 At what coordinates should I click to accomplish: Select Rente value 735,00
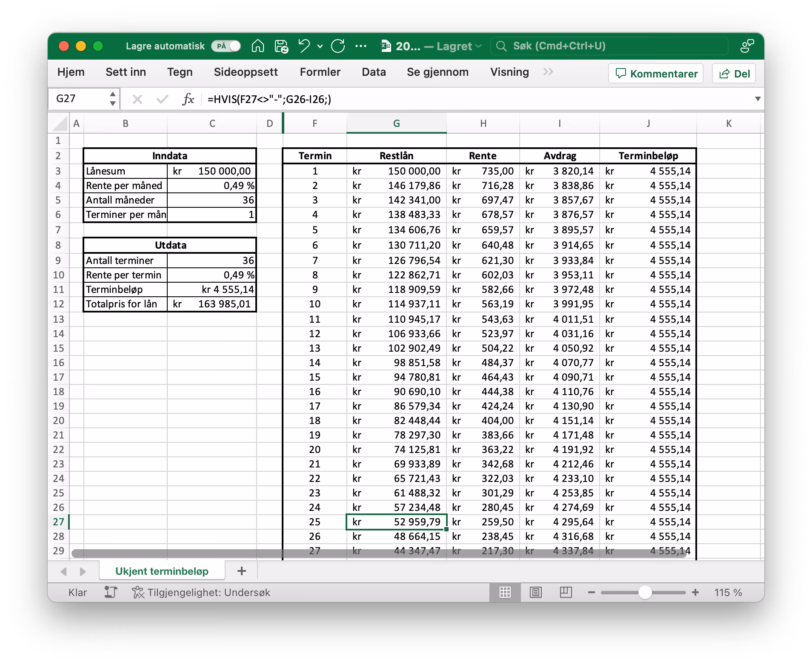[483, 171]
